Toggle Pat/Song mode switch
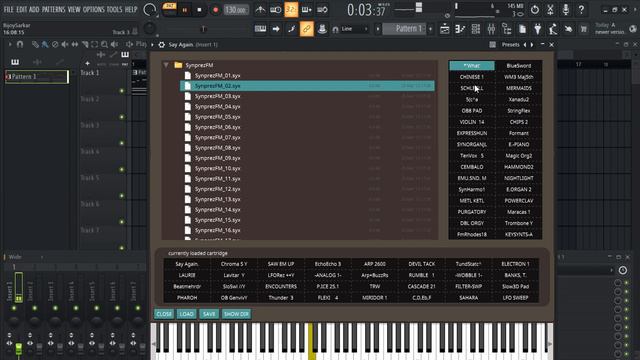Image resolution: width=640 pixels, height=360 pixels. (x=169, y=9)
